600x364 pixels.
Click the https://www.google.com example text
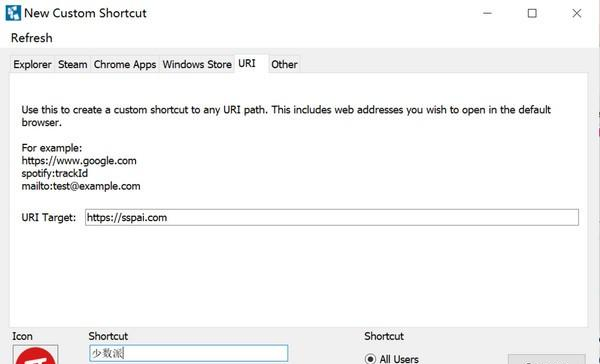coord(79,161)
